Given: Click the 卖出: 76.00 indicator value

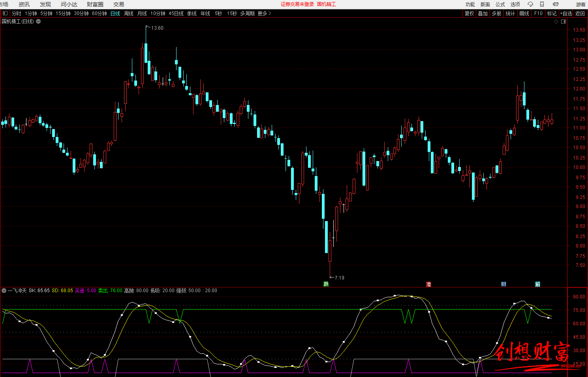Looking at the screenshot, I should tap(110, 291).
